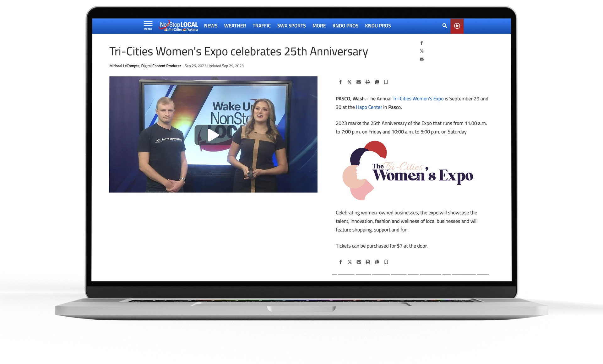Click bookmark save icon above article text

point(386,82)
